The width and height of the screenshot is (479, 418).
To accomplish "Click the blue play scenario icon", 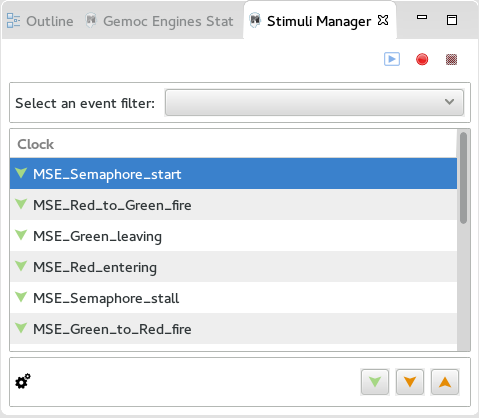I will point(392,59).
